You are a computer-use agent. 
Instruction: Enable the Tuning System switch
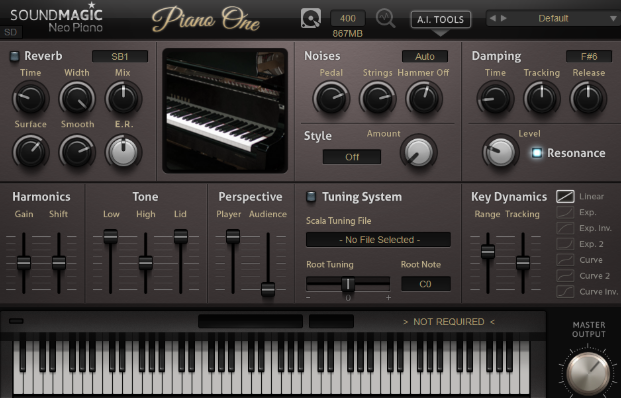[x=311, y=197]
